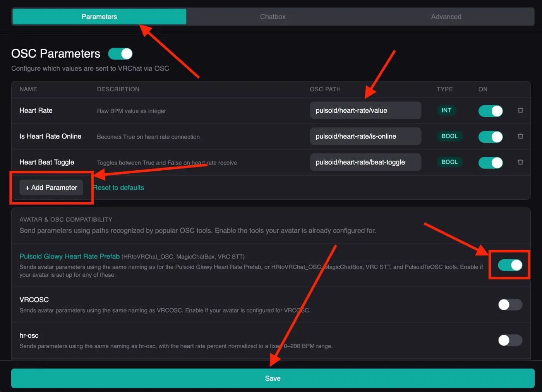Disable the Heart Rate parameter switch

point(491,111)
